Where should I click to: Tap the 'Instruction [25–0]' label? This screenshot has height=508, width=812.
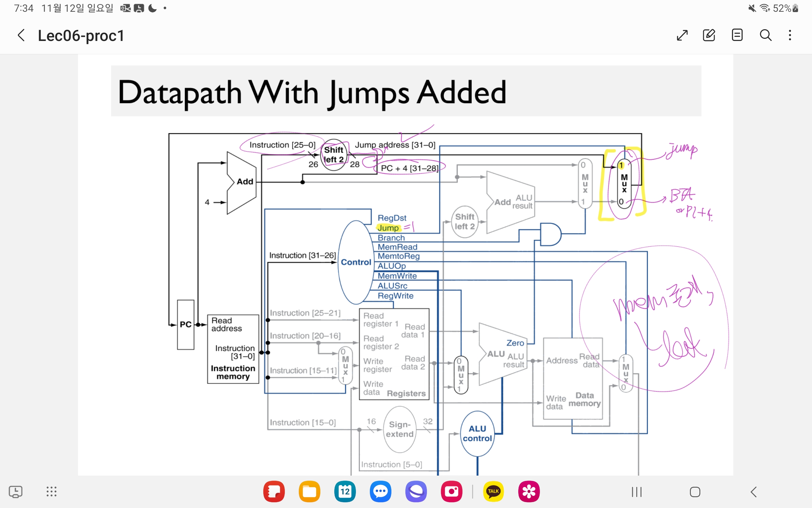tap(283, 145)
